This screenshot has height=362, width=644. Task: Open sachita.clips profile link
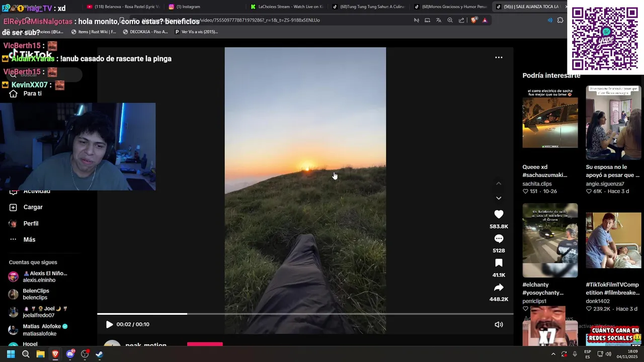coord(537,184)
